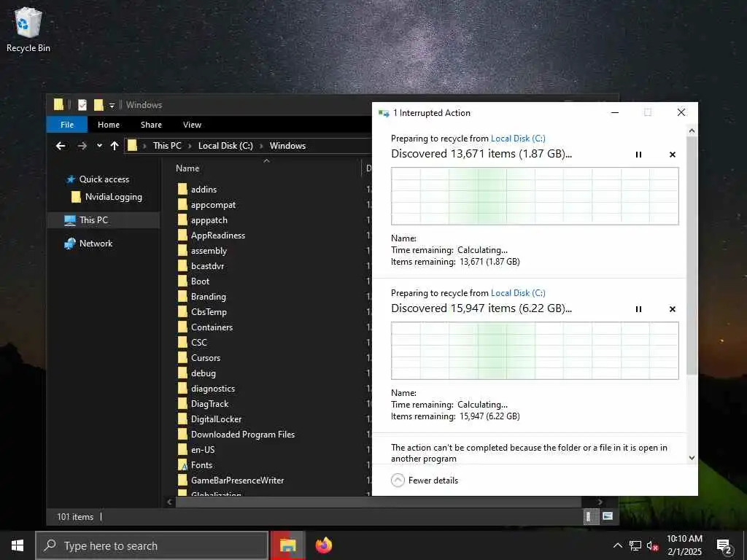Switch to the View ribbon tab
Viewport: 747px width, 560px height.
coord(192,125)
